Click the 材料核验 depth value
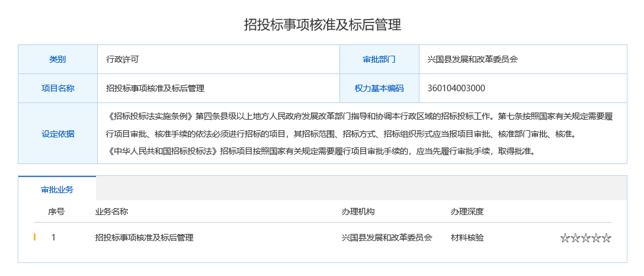This screenshot has width=644, height=276. coord(467,238)
